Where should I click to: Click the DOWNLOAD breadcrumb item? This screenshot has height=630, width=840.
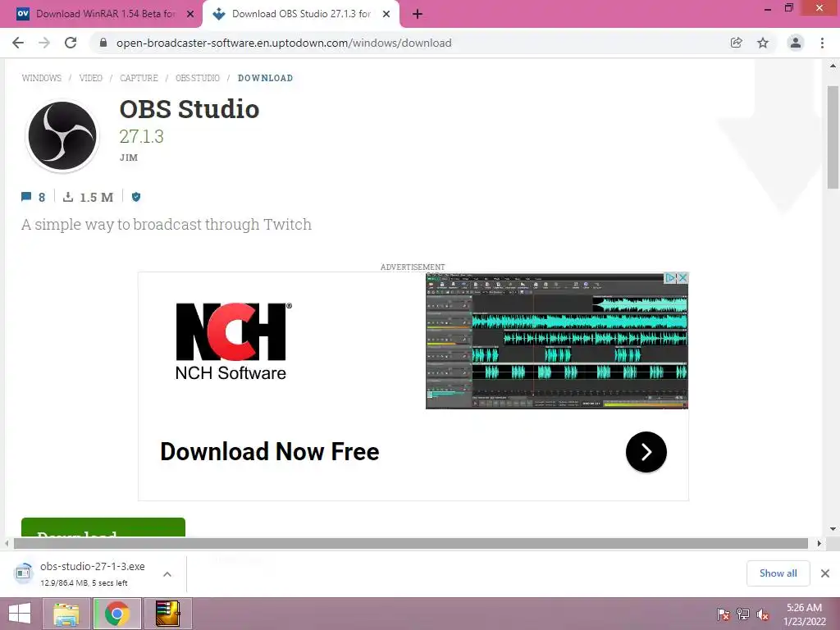(x=265, y=78)
